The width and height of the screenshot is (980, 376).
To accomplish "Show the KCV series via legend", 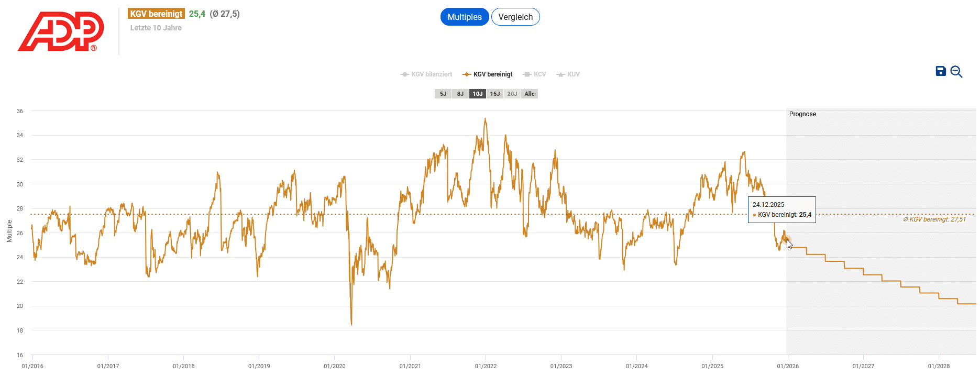I will pos(535,74).
